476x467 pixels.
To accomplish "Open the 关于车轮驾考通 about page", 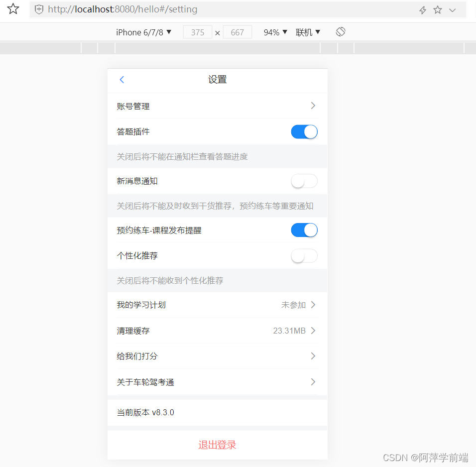I will pyautogui.click(x=217, y=382).
